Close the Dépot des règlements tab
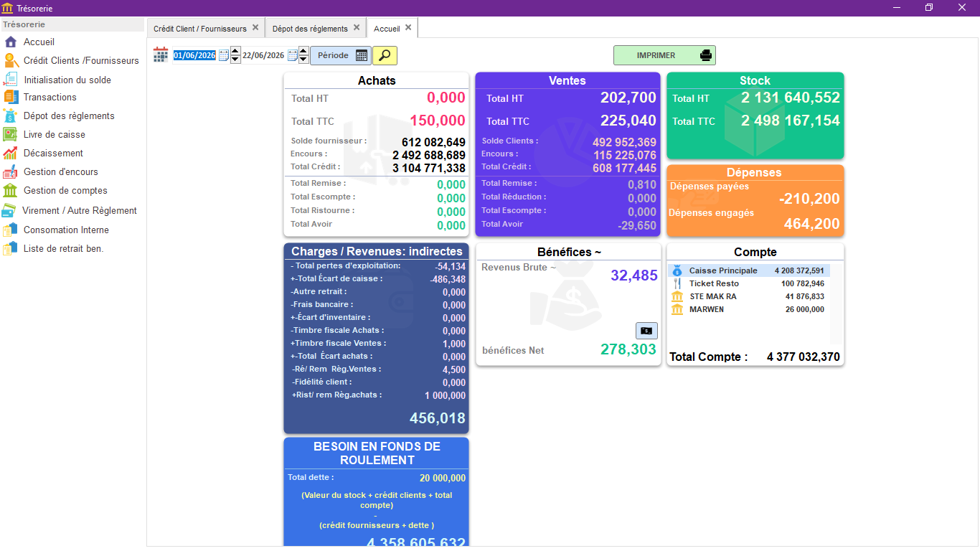The image size is (980, 551). click(x=357, y=28)
